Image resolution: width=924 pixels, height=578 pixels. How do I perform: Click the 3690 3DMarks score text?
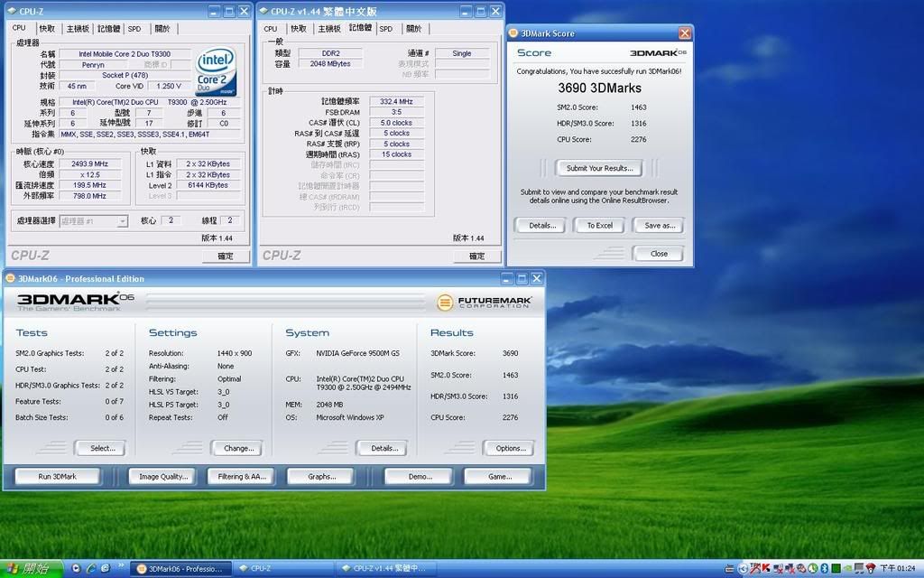tap(599, 88)
